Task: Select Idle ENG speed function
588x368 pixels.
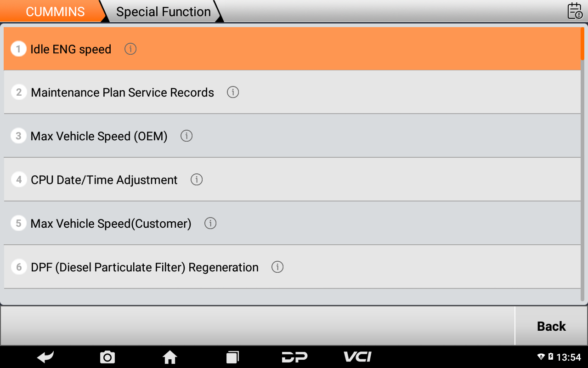Action: click(x=71, y=49)
